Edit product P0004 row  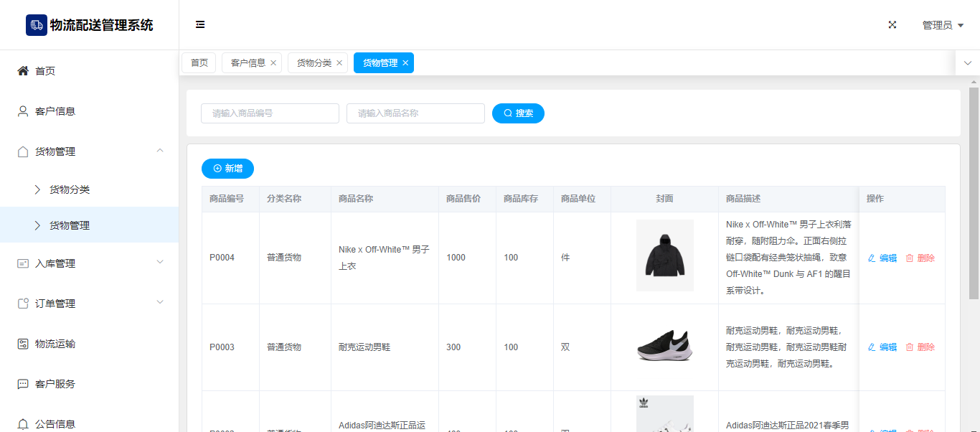882,258
